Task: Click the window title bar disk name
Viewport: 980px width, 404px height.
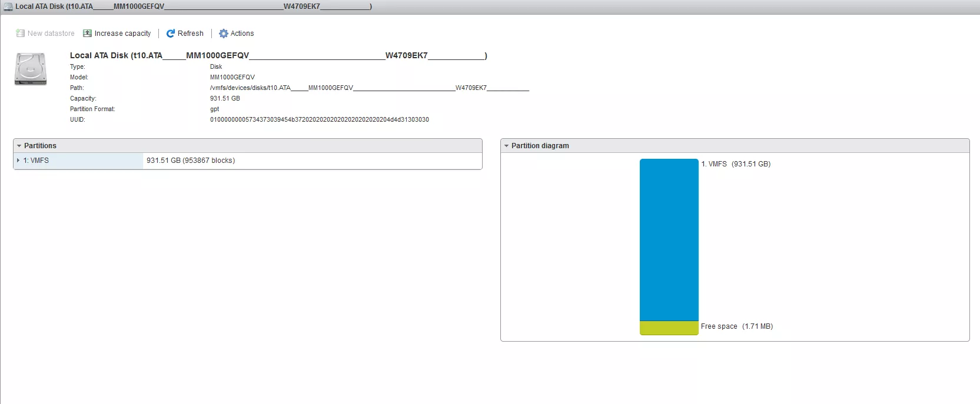Action: pos(194,7)
